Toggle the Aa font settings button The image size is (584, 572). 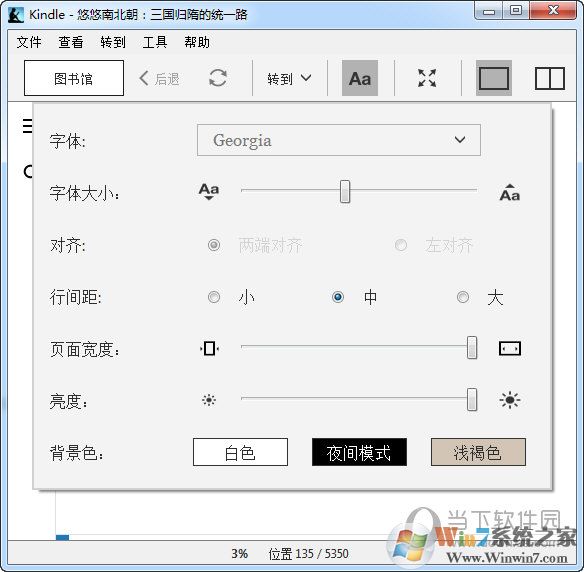coord(360,78)
